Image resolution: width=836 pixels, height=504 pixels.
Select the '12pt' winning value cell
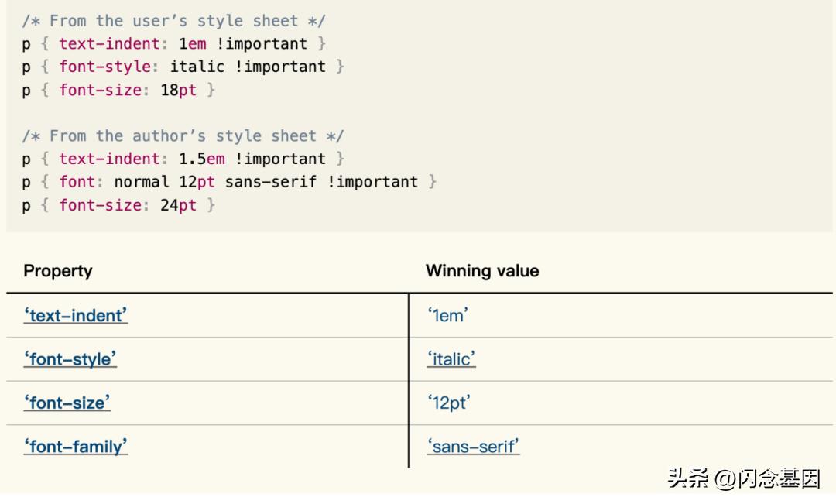tap(449, 403)
